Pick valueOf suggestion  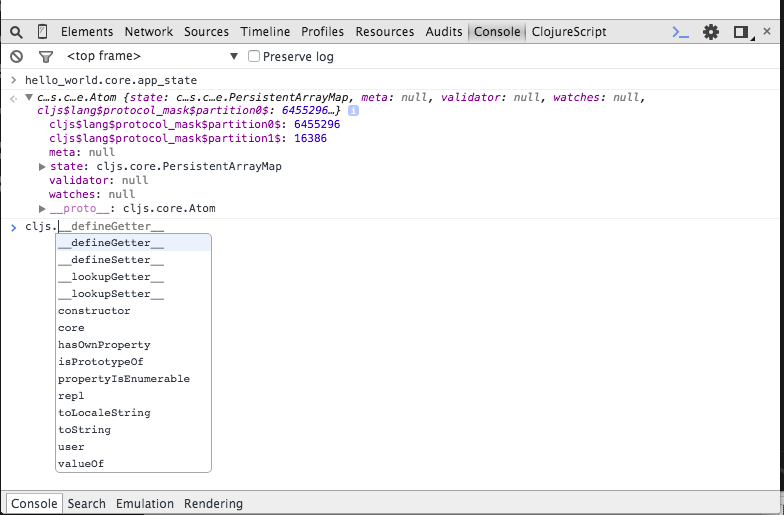134,464
